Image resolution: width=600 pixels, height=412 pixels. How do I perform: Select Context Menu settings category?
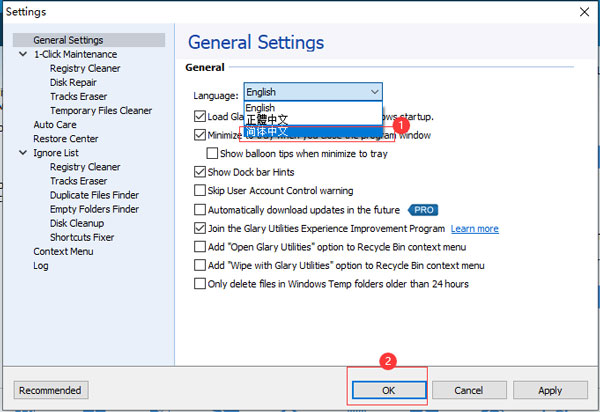pos(63,252)
